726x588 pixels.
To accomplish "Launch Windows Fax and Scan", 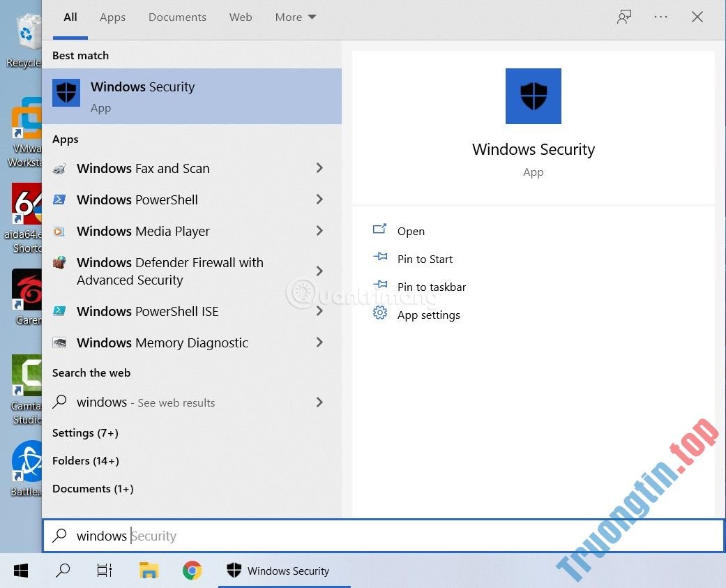I will tap(143, 168).
